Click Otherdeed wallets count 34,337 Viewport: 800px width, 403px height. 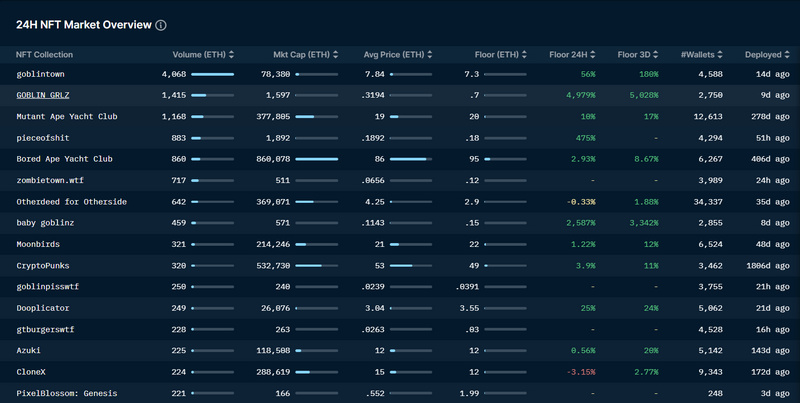[x=708, y=202]
